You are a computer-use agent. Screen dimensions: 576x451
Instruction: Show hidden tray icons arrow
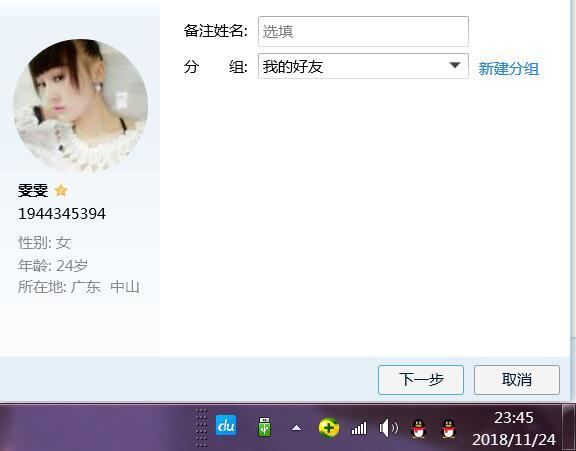click(296, 428)
